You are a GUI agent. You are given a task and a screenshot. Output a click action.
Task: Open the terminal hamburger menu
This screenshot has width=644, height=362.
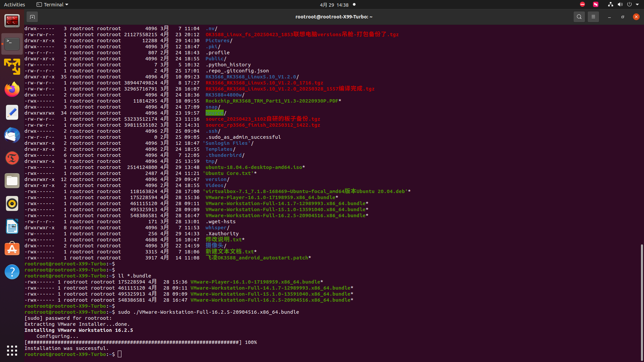pyautogui.click(x=593, y=17)
